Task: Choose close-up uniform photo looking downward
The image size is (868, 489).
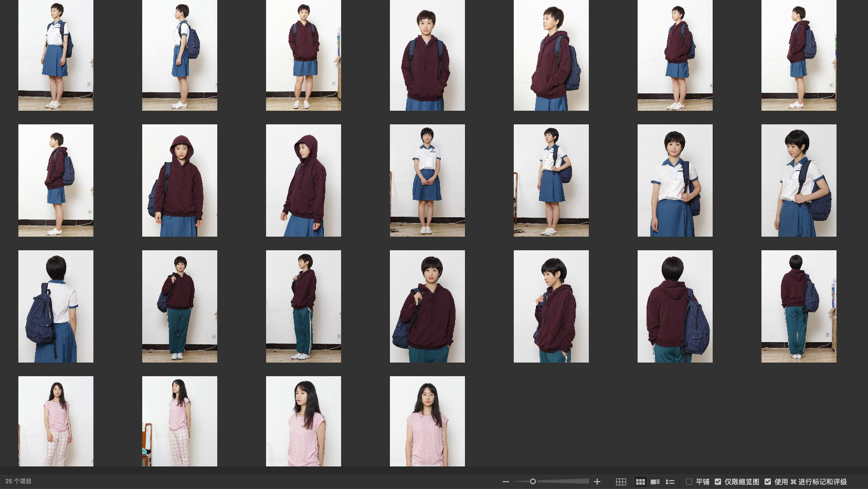Action: tap(799, 180)
